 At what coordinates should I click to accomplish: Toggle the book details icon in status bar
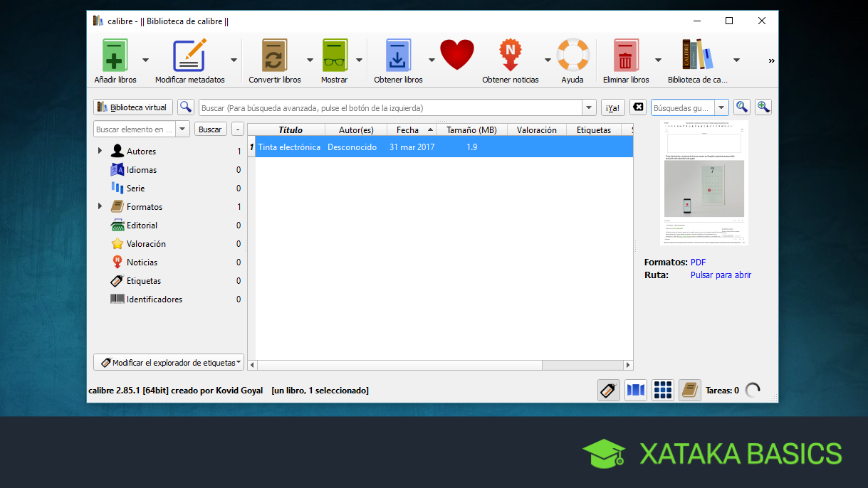coord(689,390)
